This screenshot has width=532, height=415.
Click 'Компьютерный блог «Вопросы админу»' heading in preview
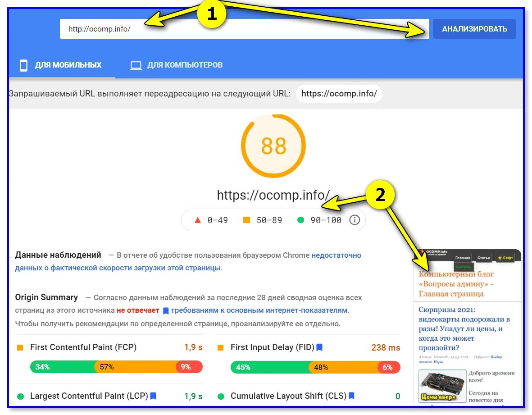(x=456, y=284)
